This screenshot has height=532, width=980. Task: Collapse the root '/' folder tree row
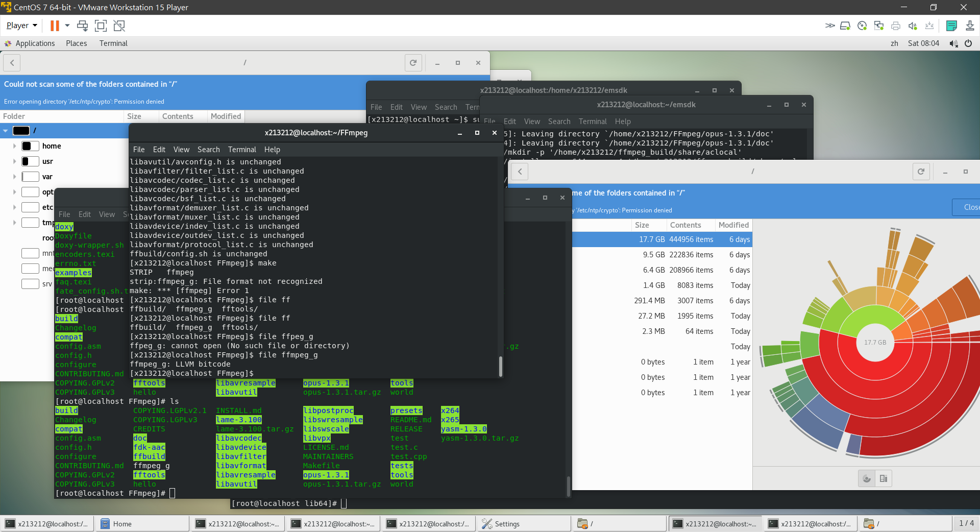(x=6, y=131)
